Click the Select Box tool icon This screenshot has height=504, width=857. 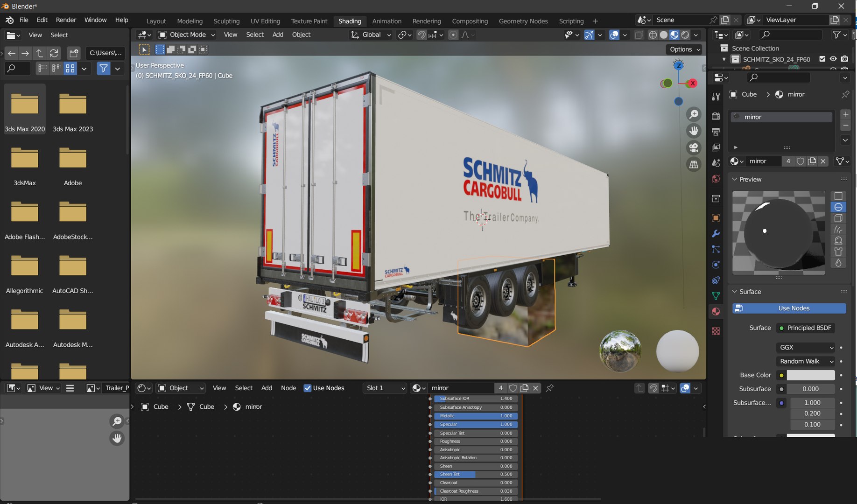click(144, 49)
